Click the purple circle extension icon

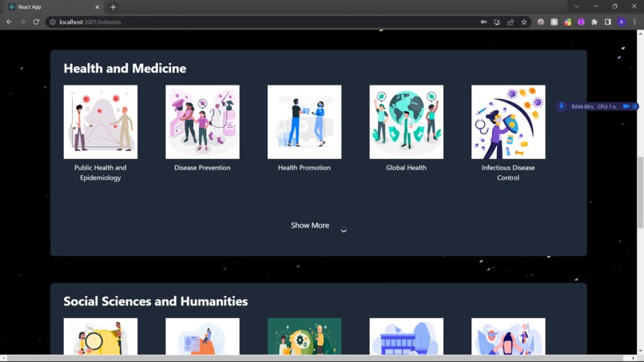[581, 22]
